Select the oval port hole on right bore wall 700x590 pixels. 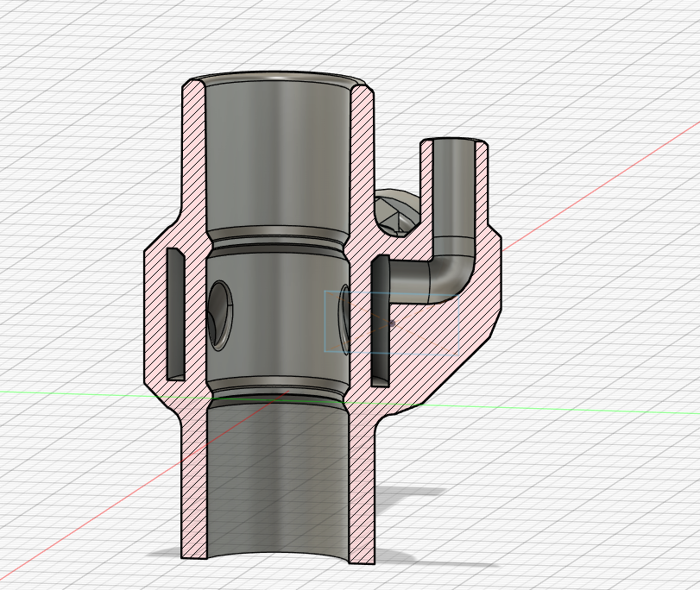(x=345, y=319)
